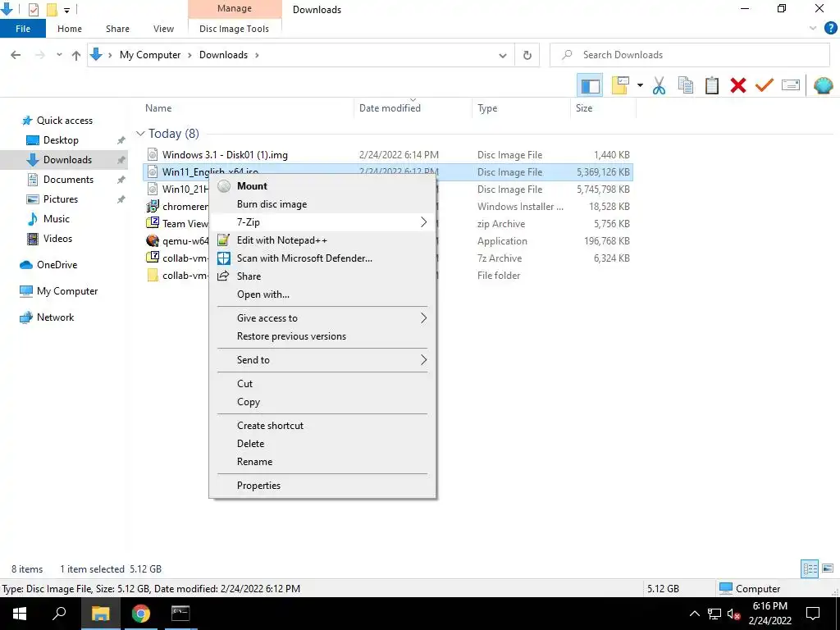Viewport: 840px width, 630px height.
Task: Open OneDrive in navigation pane
Action: tap(57, 265)
